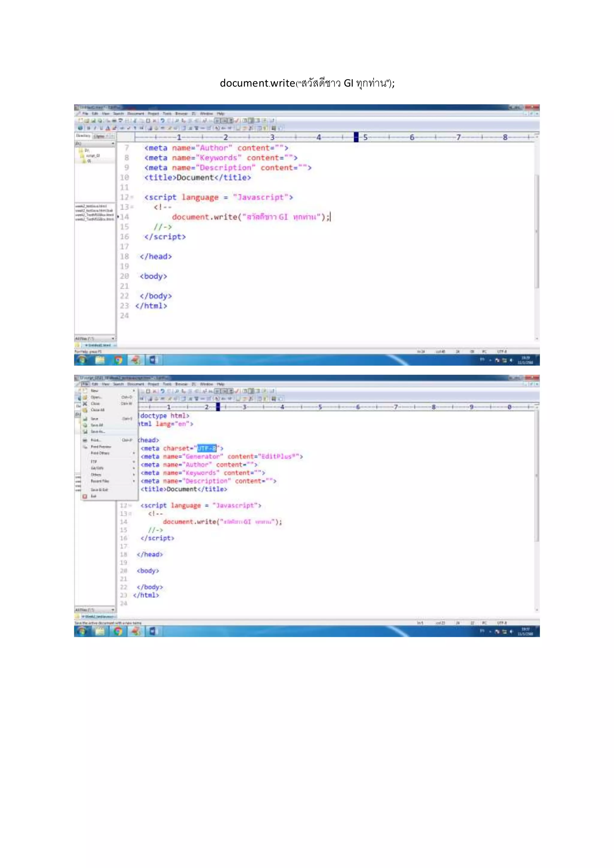Click spell-check mark icon in window with File menu open
The height and width of the screenshot is (868, 614).
(237, 391)
